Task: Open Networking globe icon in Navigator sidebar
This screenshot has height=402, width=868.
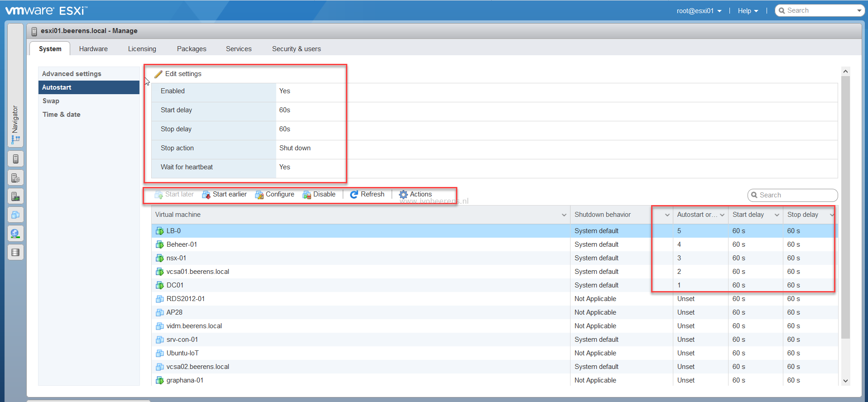Action: point(15,234)
